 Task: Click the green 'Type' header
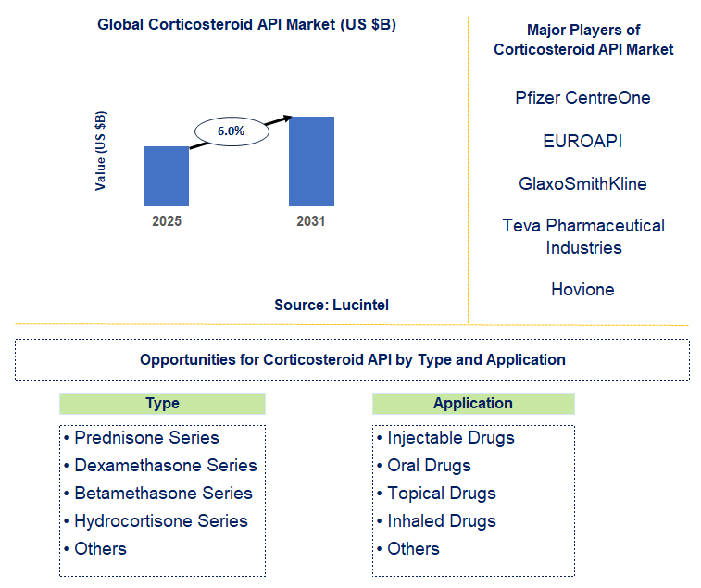click(162, 404)
